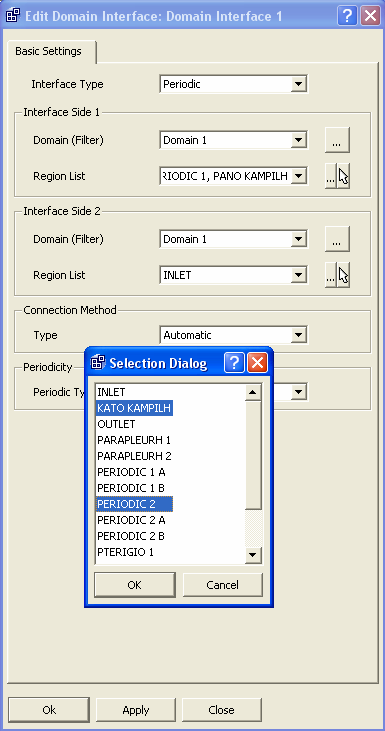Confirm the selection with the OK button
385x731 pixels.
point(134,585)
